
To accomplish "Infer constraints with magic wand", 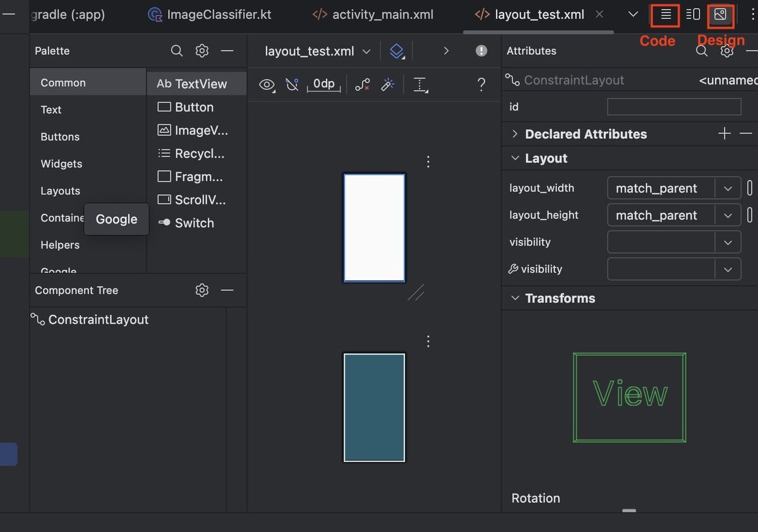I will click(388, 85).
